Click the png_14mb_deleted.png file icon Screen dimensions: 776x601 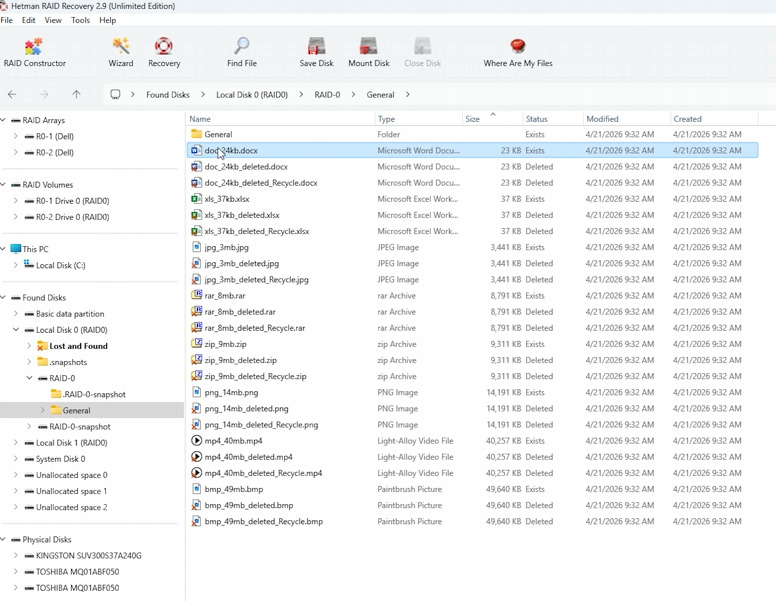point(196,408)
